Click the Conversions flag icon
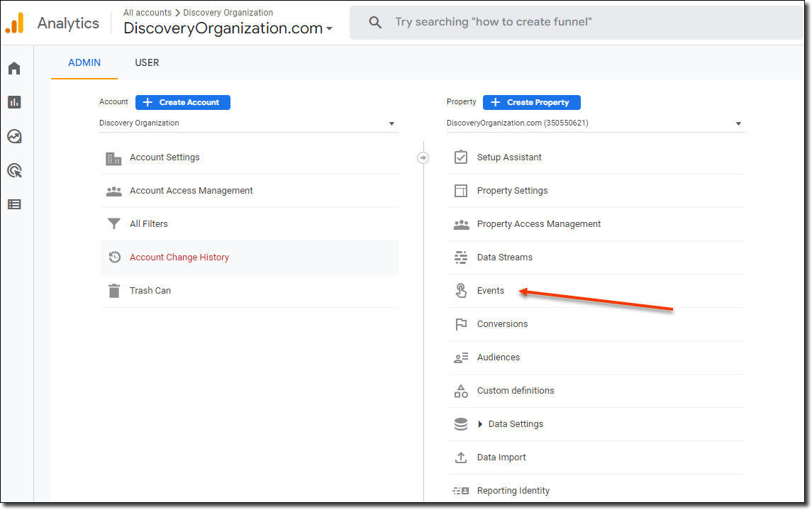The image size is (812, 510). pos(461,324)
